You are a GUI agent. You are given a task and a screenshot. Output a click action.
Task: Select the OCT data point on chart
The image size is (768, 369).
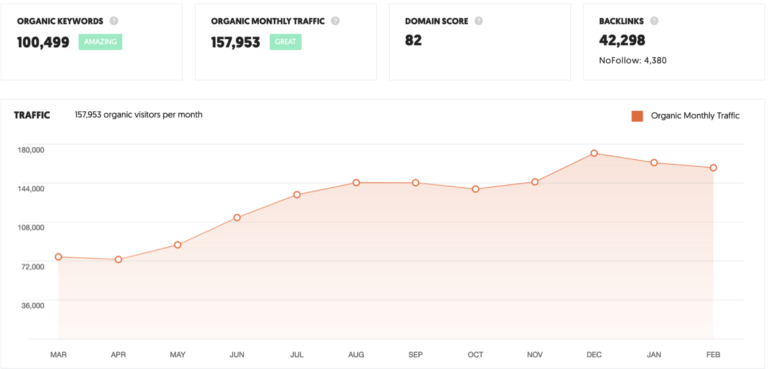tap(475, 189)
